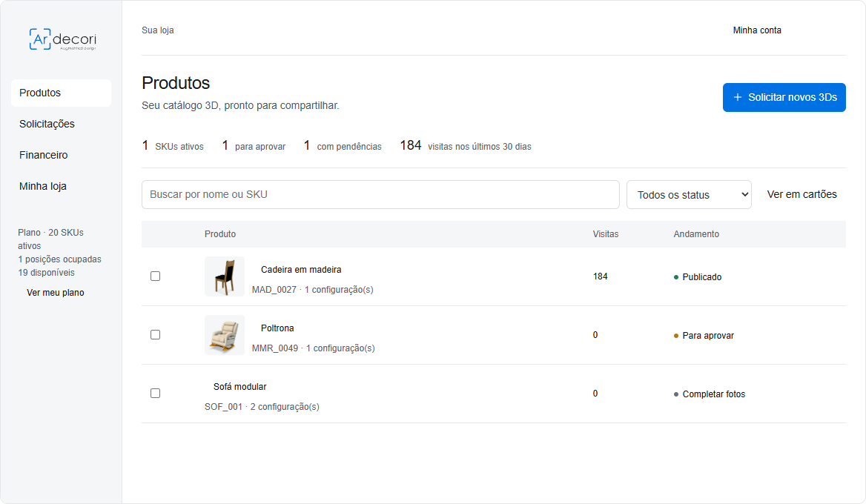Viewport: 866px width, 504px height.
Task: Click the Produto column header
Action: [x=219, y=234]
